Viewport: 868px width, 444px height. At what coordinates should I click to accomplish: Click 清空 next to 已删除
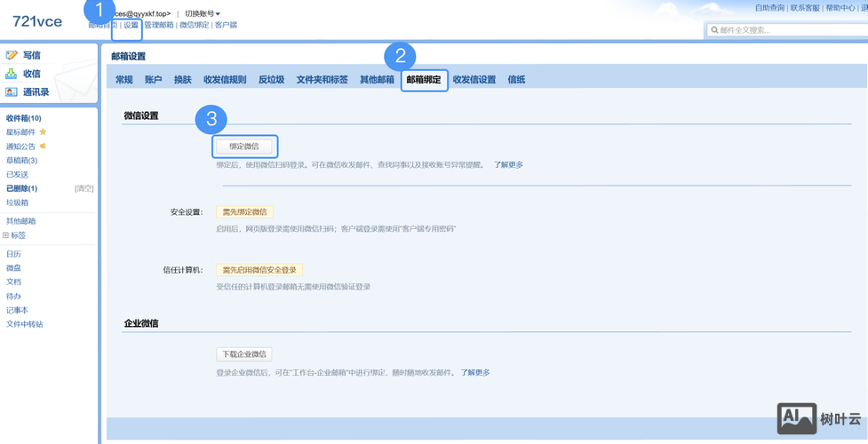coord(84,188)
